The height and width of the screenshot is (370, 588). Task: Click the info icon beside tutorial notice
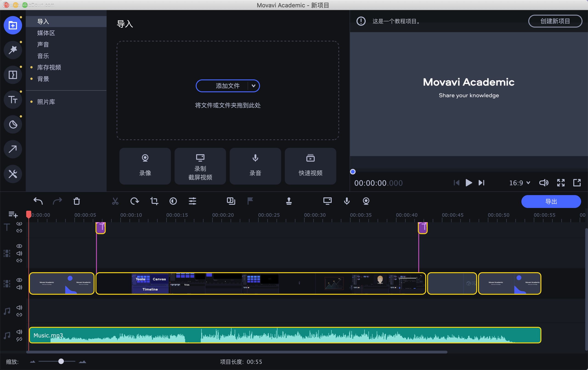(x=361, y=21)
